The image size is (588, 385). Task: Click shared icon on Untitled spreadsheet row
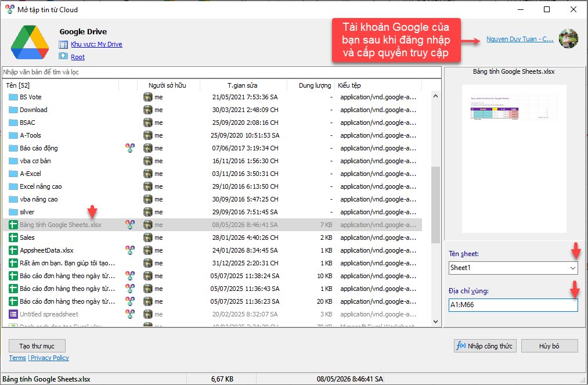130,314
